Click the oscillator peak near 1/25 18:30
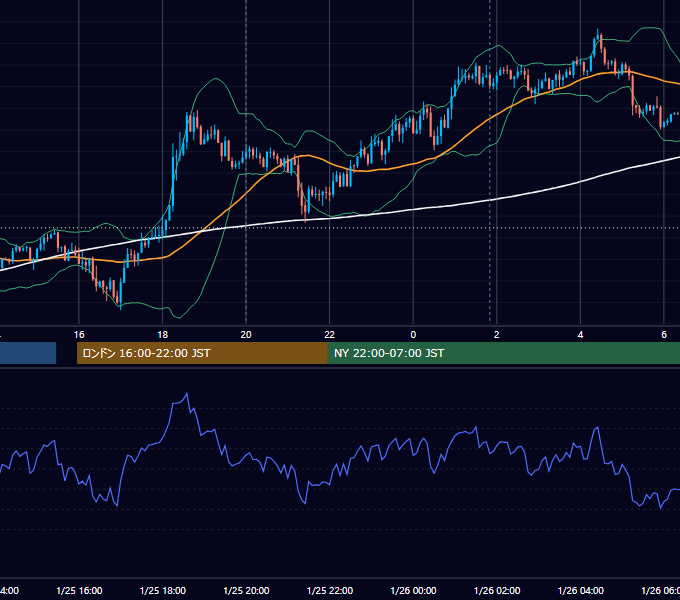This screenshot has width=680, height=600. [x=187, y=394]
